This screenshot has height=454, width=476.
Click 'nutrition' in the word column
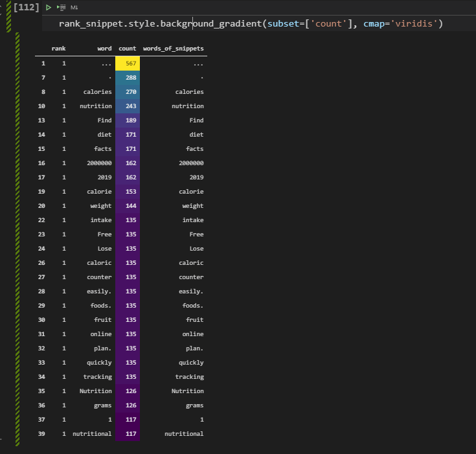click(x=96, y=106)
